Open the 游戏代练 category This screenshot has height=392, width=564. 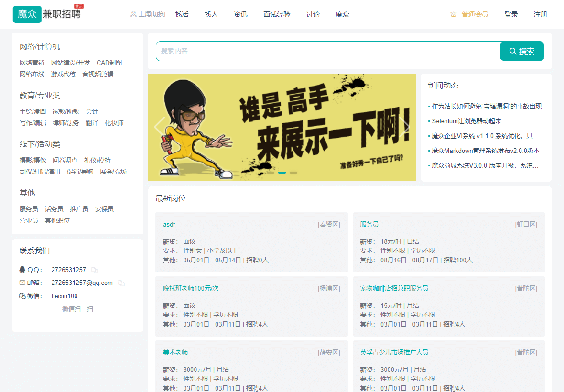click(63, 74)
